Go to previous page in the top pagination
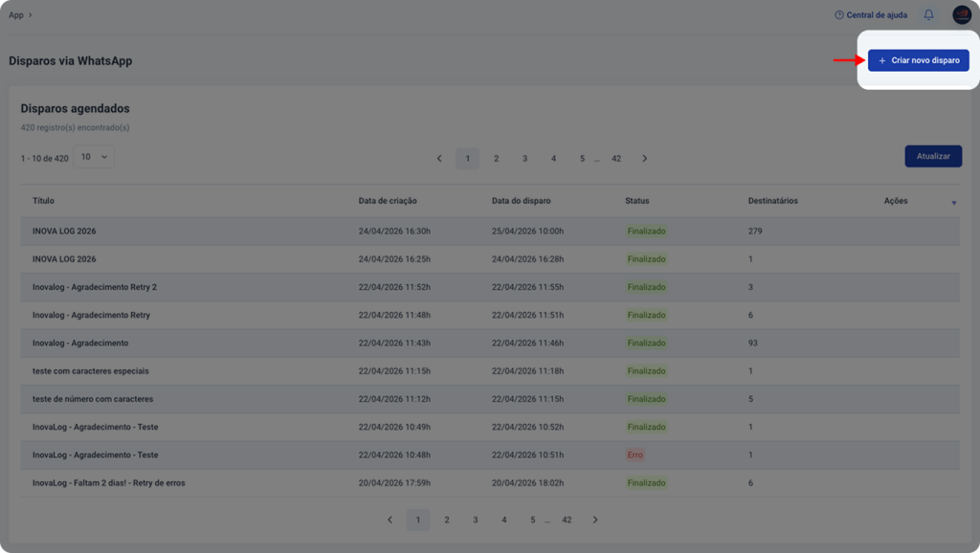This screenshot has width=980, height=553. tap(439, 158)
